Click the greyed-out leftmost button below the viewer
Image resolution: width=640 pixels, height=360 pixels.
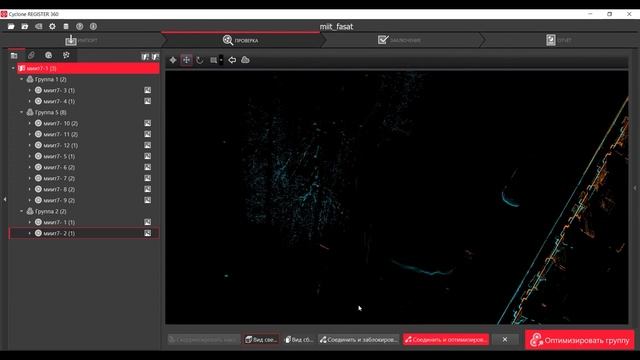[204, 340]
